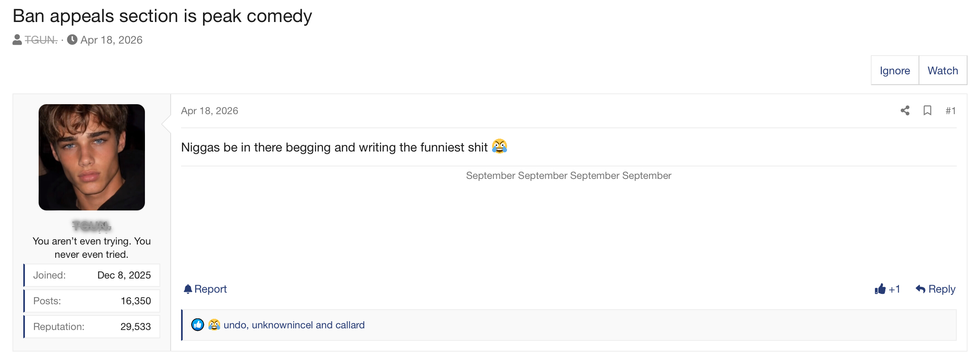Click the Report link text
The width and height of the screenshot is (980, 352).
click(211, 289)
